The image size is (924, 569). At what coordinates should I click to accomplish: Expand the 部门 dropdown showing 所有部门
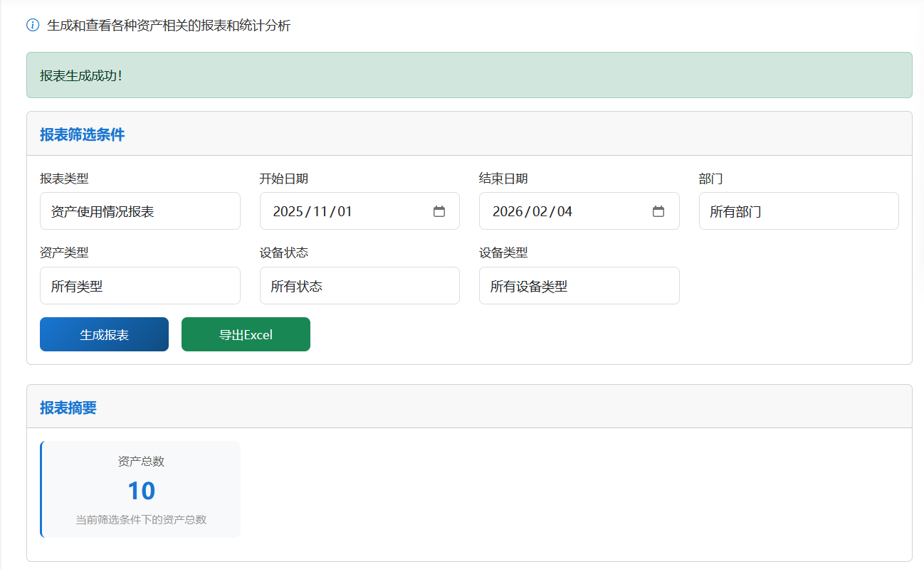pos(798,211)
